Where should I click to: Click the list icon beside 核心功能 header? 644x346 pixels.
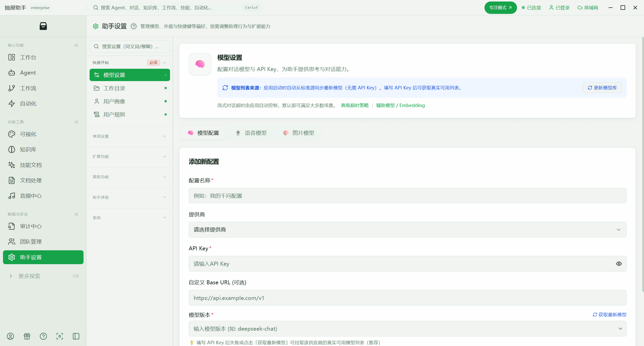(76, 45)
